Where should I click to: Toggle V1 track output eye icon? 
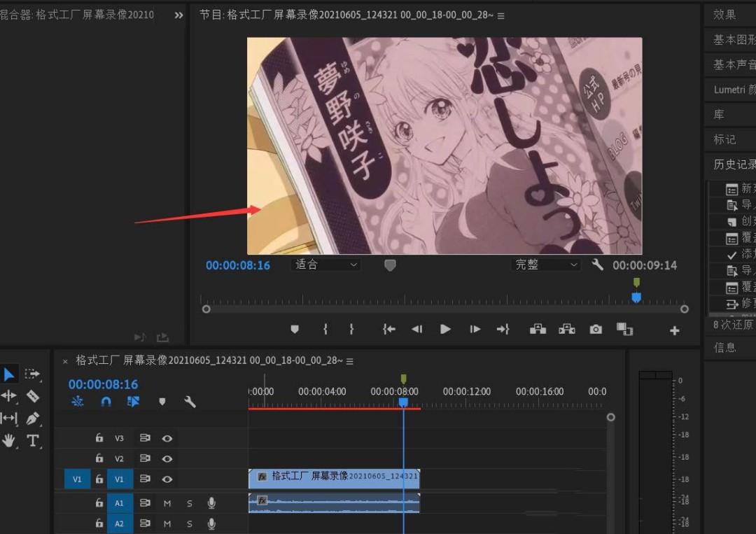coord(167,479)
